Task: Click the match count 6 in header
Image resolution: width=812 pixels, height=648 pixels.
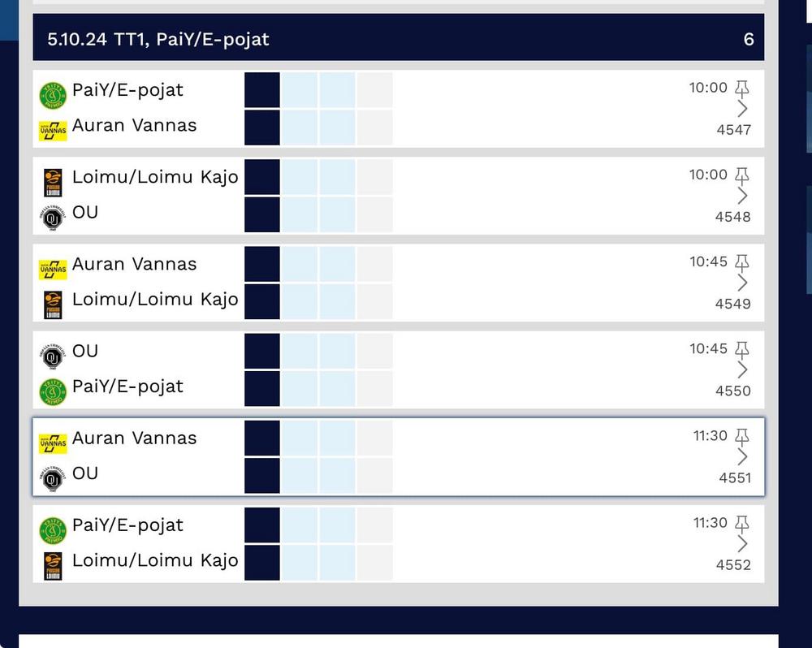Action: pos(748,38)
